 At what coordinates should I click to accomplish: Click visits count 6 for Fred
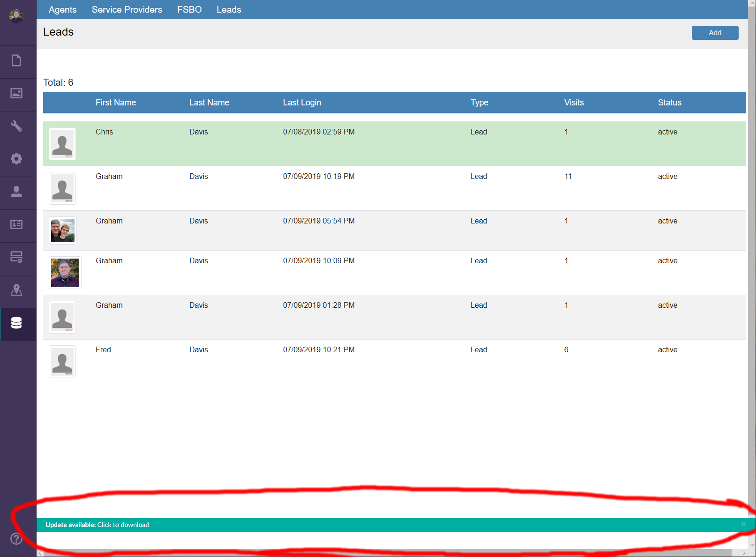(566, 349)
